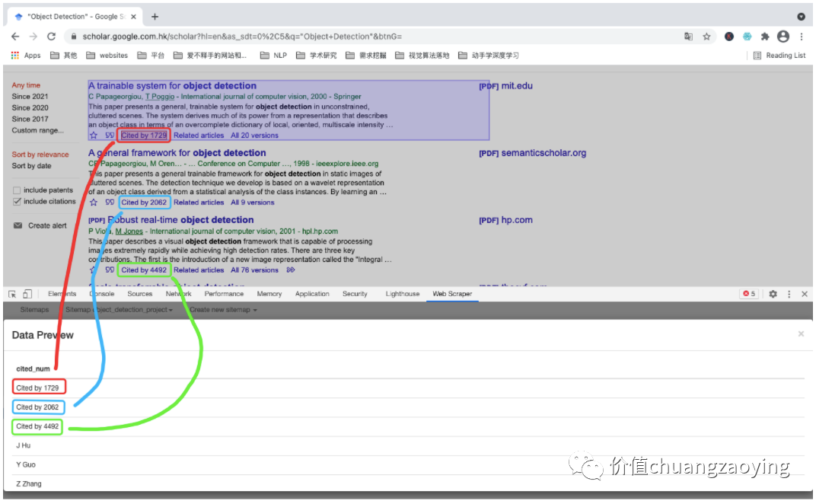
Task: Open DevTools more options menu
Action: tap(789, 294)
